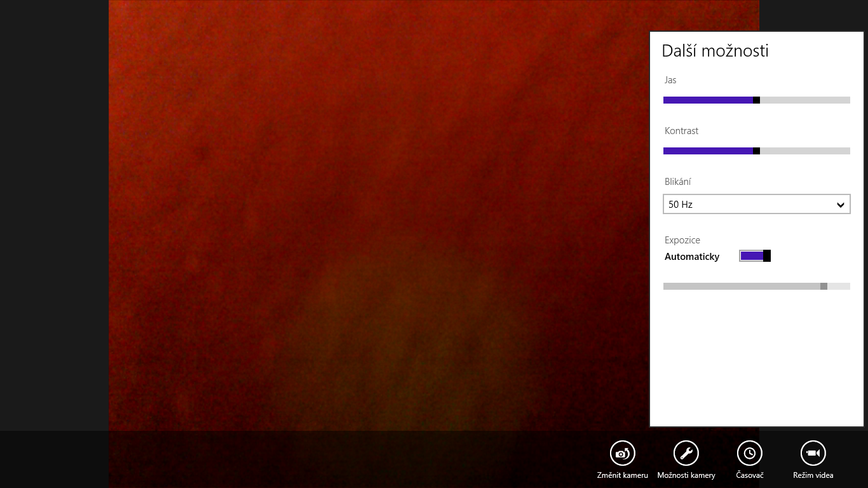Image resolution: width=868 pixels, height=488 pixels.
Task: Switch to Režim videa with the camcorder icon
Action: (x=813, y=452)
